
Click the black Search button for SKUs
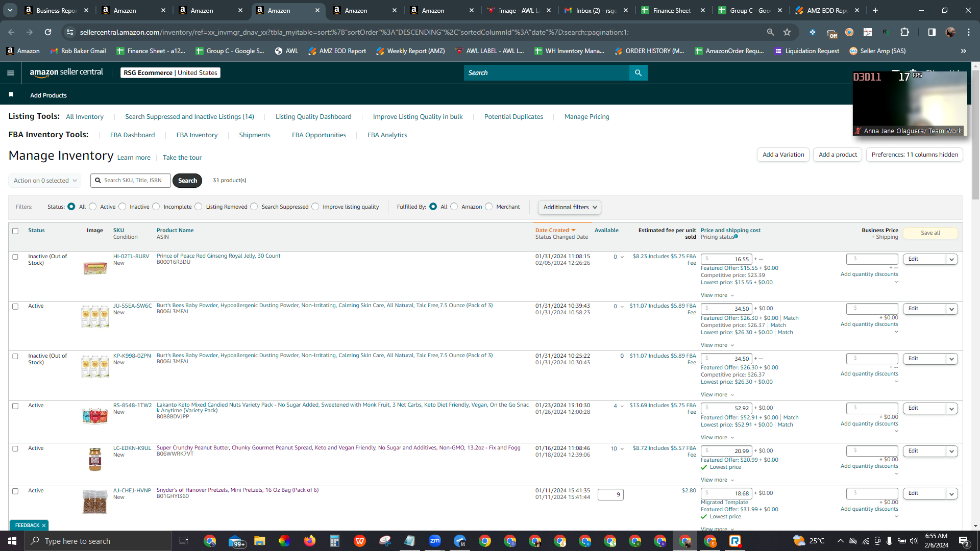coord(187,181)
